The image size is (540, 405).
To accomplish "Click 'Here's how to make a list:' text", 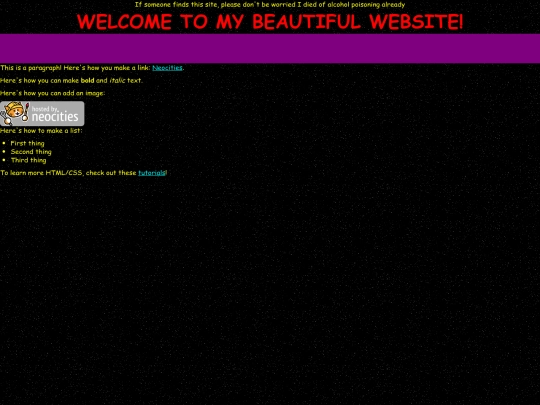I will [x=41, y=131].
